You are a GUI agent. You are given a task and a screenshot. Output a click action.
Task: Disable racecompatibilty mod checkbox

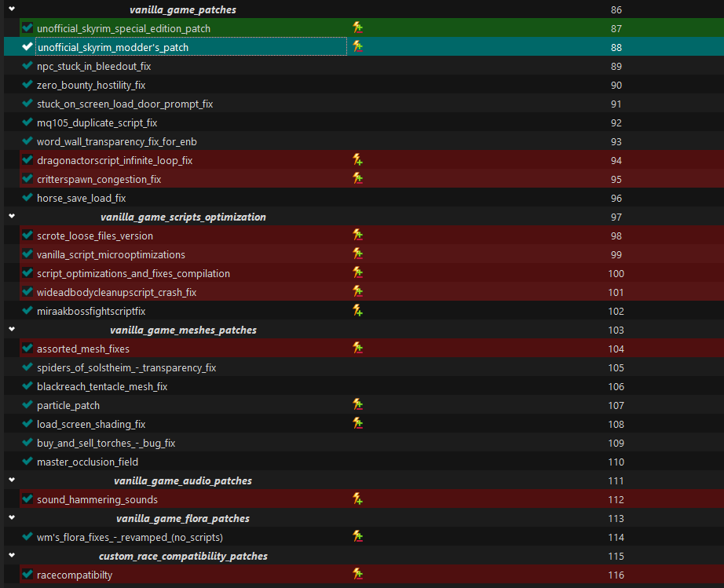(x=27, y=574)
